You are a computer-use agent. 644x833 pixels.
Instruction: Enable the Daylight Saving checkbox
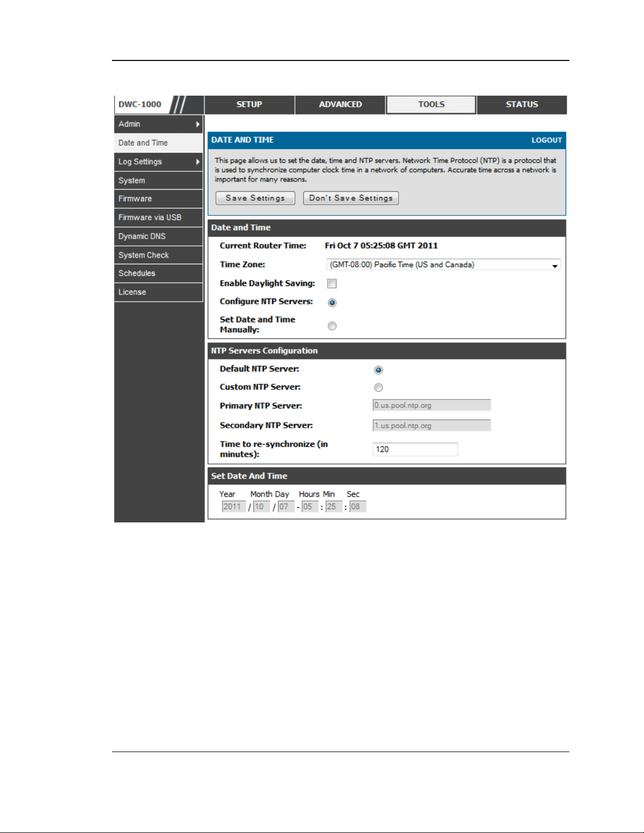tap(332, 284)
